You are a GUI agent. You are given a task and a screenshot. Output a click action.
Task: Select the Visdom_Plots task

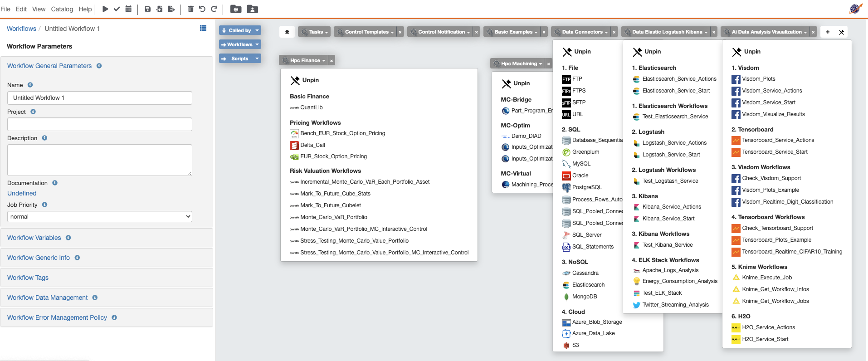[x=753, y=79]
